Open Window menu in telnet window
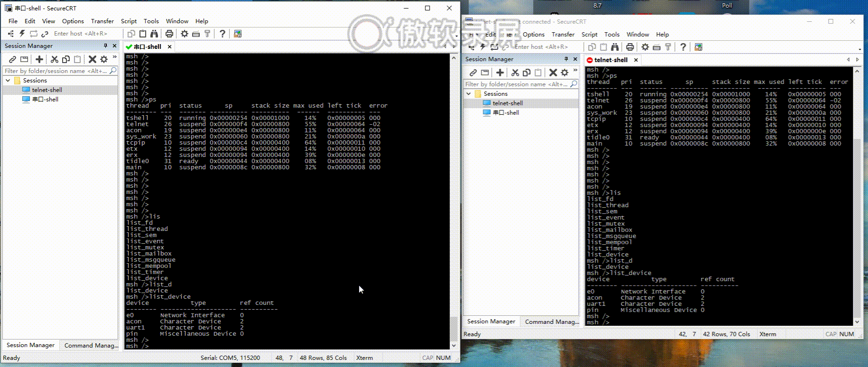The height and width of the screenshot is (367, 868). point(637,35)
